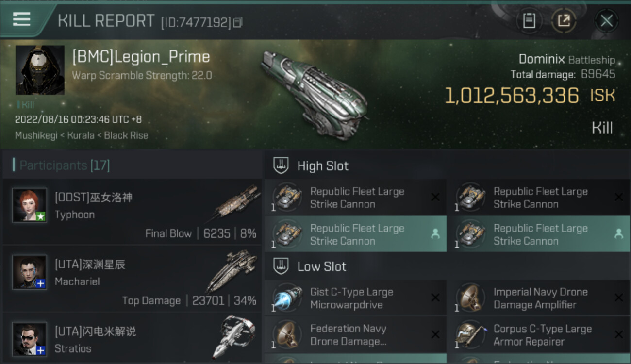The width and height of the screenshot is (631, 364).
Task: Click the gold share export icon
Action: pos(564,21)
